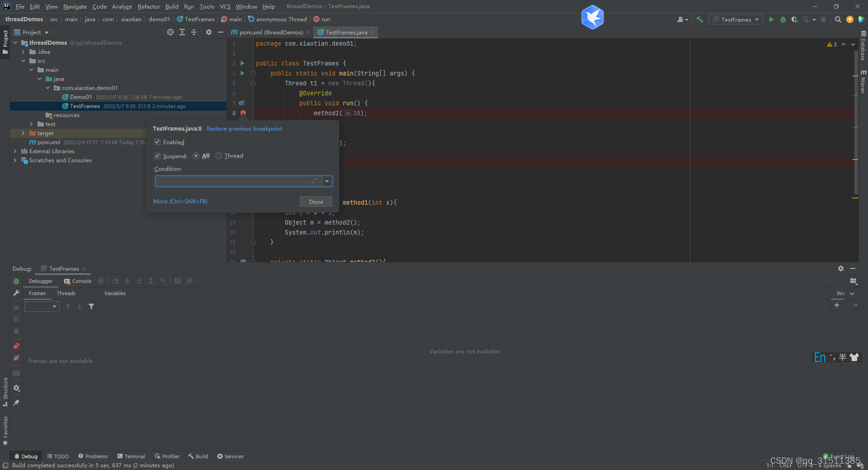
Task: Click the Step Into debugger icon
Action: (127, 281)
